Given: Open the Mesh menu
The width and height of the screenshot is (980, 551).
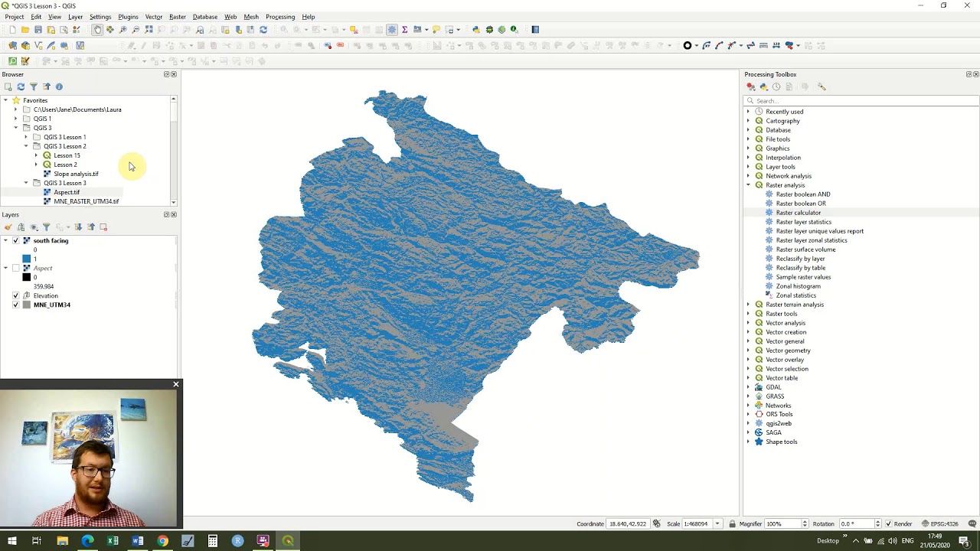Looking at the screenshot, I should (251, 17).
